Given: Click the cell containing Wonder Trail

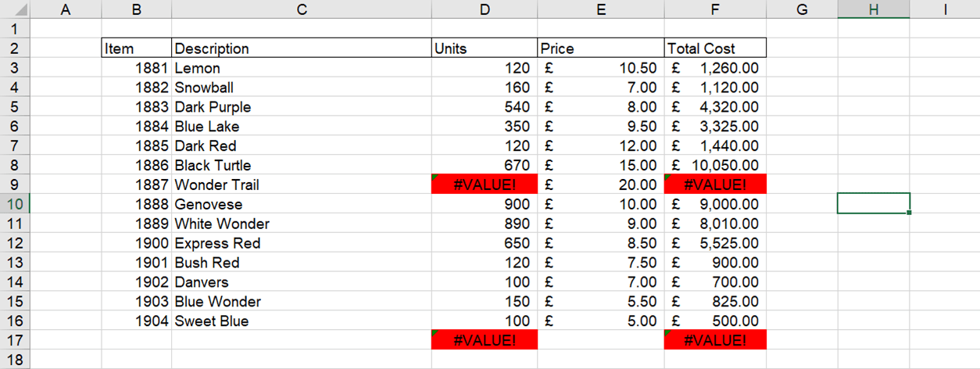Looking at the screenshot, I should click(x=301, y=184).
